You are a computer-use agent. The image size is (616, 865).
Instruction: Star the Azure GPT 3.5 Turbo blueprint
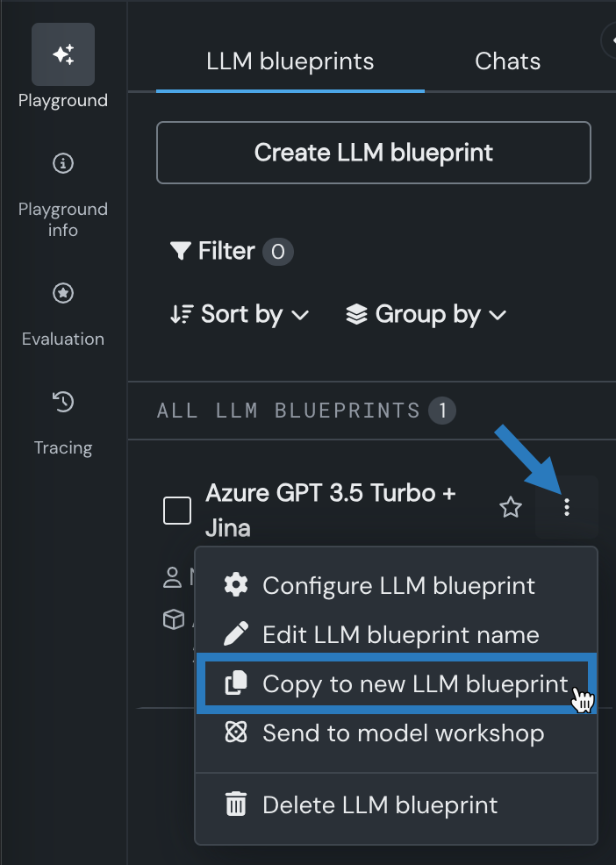coord(511,507)
